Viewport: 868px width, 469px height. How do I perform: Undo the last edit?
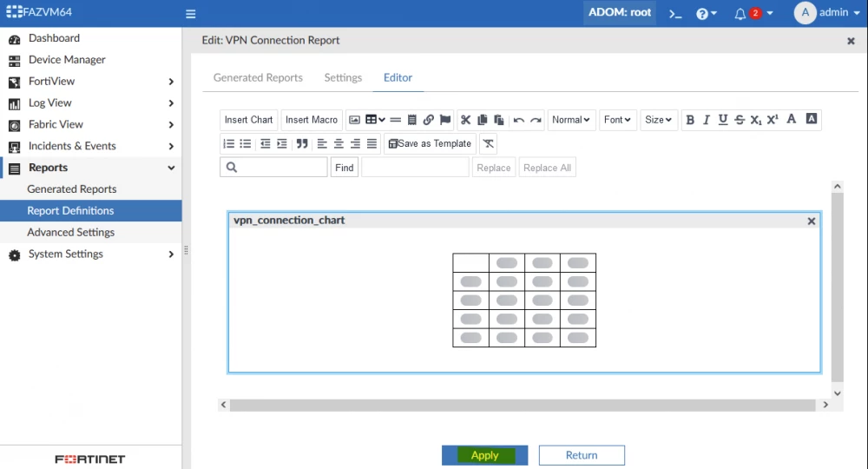(519, 120)
